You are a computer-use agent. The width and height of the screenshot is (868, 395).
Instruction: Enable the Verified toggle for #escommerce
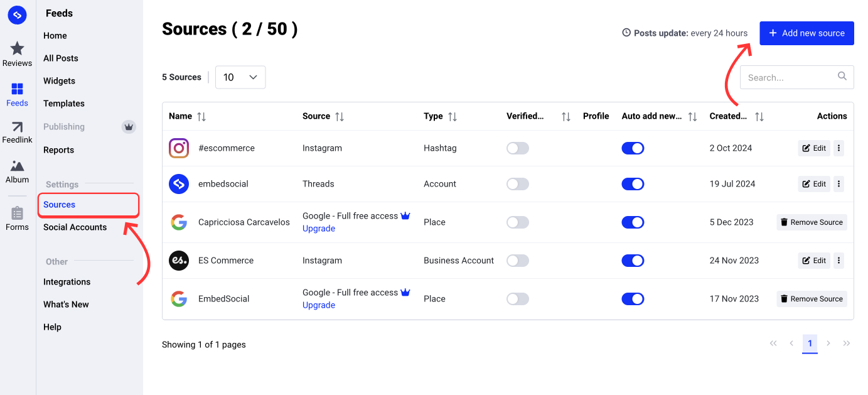(517, 148)
